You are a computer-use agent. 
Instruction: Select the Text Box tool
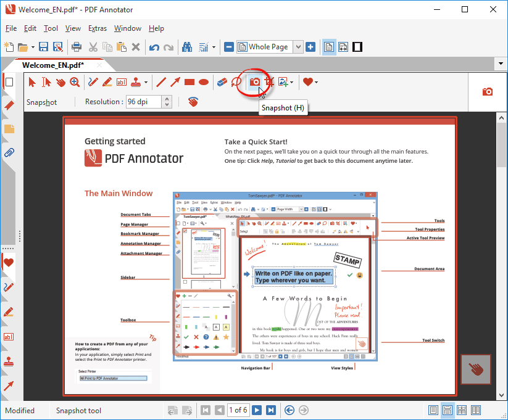point(120,81)
